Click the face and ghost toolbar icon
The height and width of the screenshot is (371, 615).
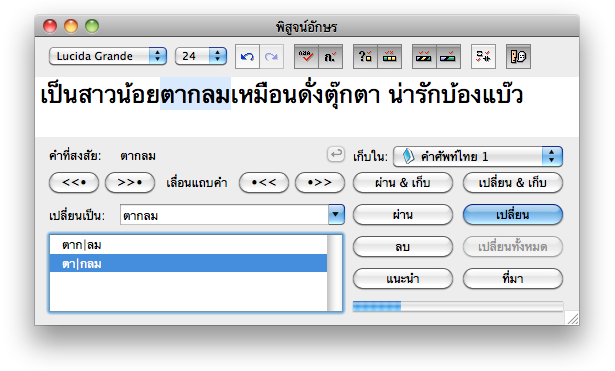pyautogui.click(x=519, y=56)
